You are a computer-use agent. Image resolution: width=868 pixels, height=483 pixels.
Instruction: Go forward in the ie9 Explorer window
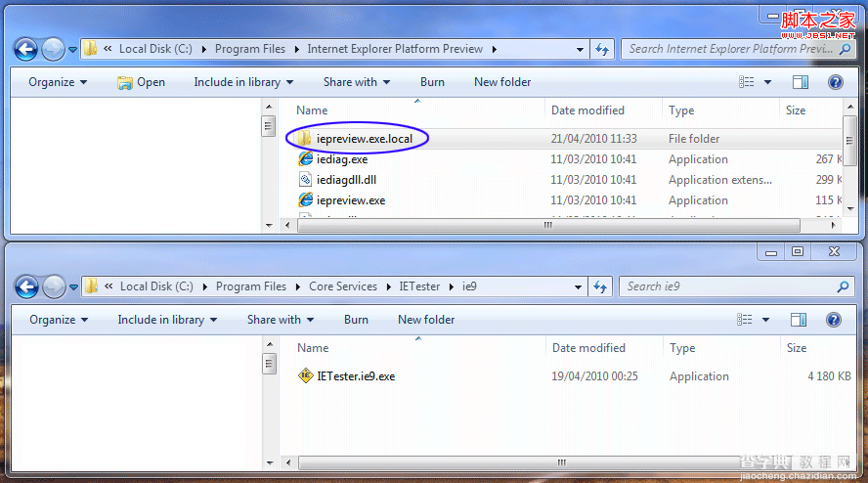coord(54,286)
